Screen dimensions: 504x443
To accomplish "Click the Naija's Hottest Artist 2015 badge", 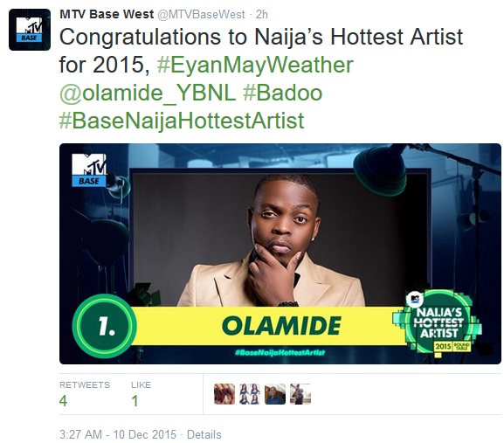I will tap(438, 322).
